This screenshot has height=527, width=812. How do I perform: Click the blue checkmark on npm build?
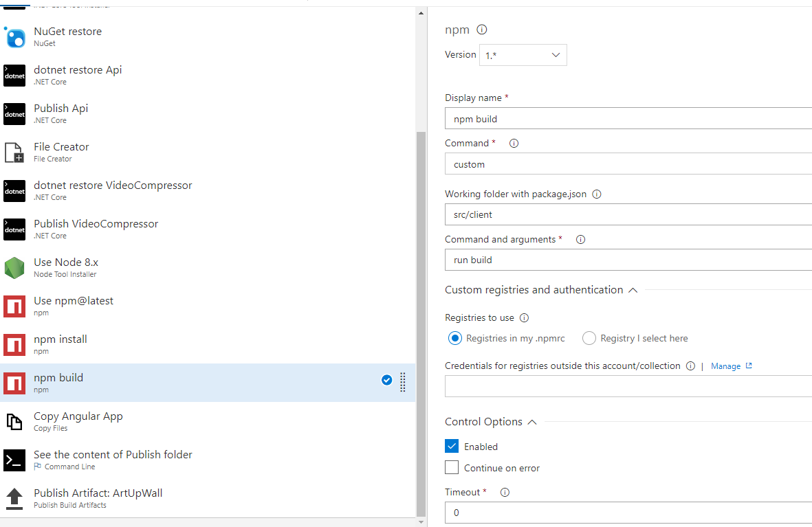386,380
